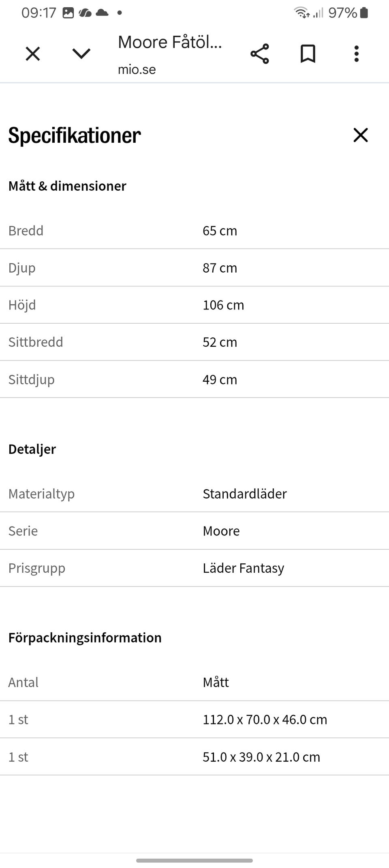Tap the Serie Moore value

[x=221, y=531]
